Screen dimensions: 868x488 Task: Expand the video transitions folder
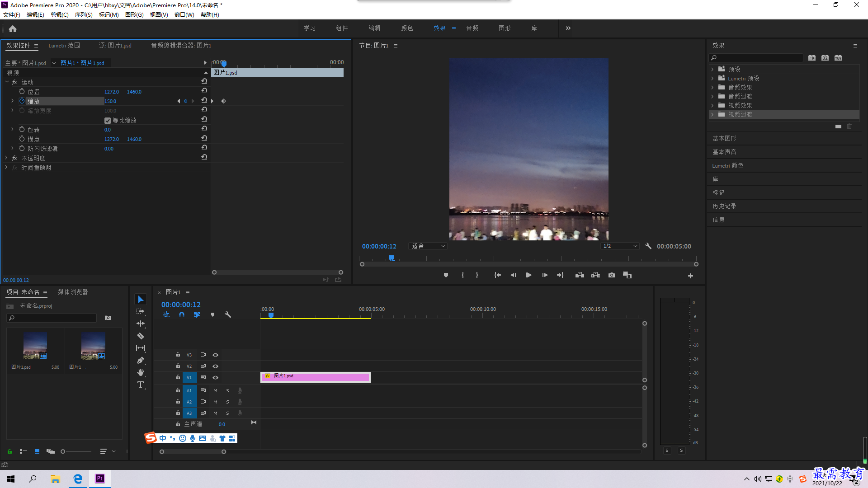pyautogui.click(x=712, y=114)
